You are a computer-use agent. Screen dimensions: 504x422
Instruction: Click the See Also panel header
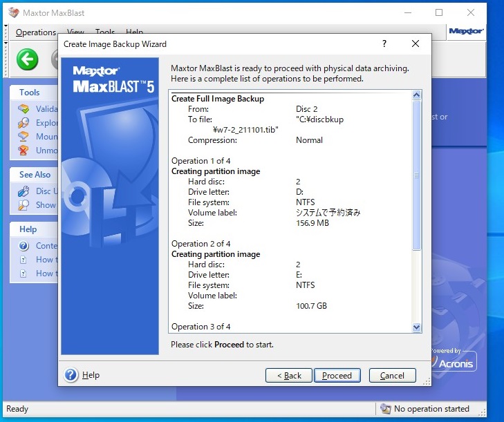click(34, 175)
